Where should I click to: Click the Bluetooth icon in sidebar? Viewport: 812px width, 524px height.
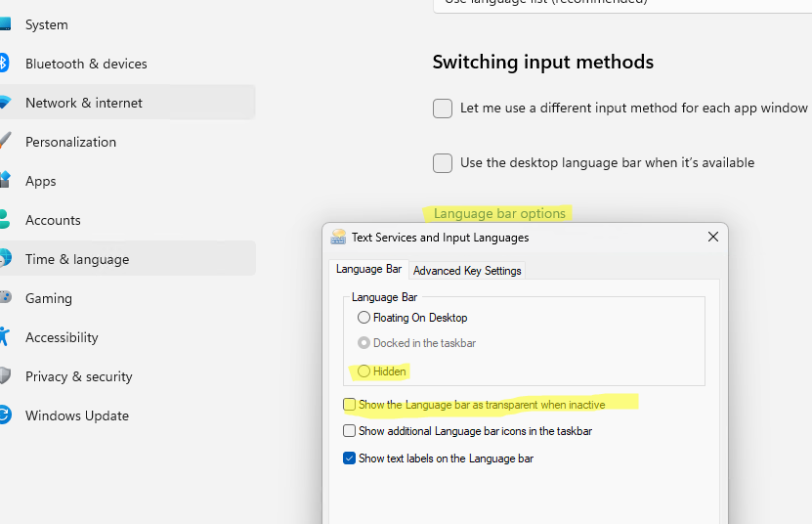click(4, 64)
